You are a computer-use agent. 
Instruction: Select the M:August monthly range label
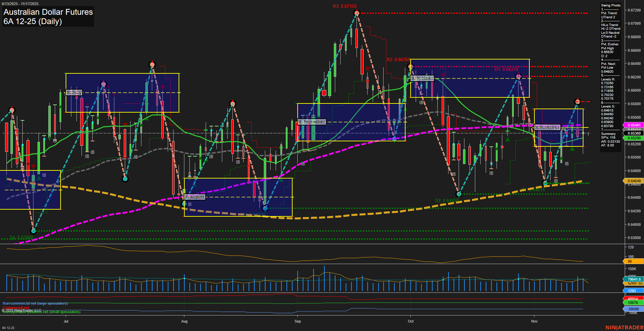click(x=195, y=197)
